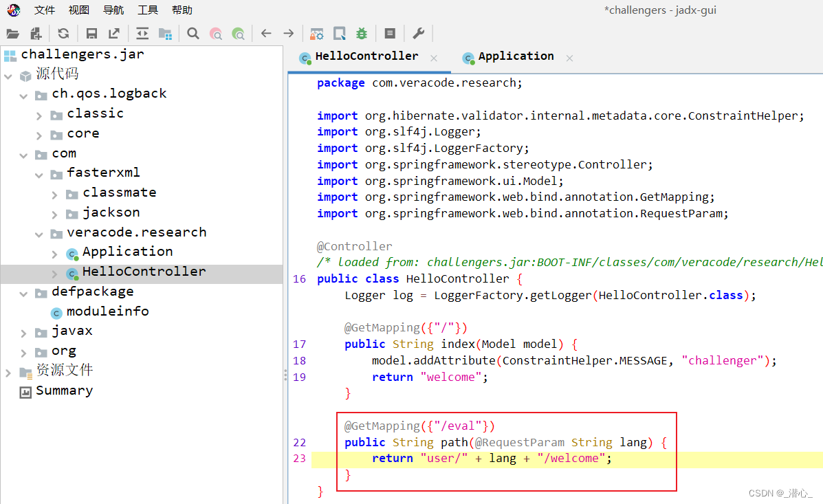Viewport: 823px width, 504px height.
Task: Select HelloController class in tree
Action: click(x=144, y=272)
